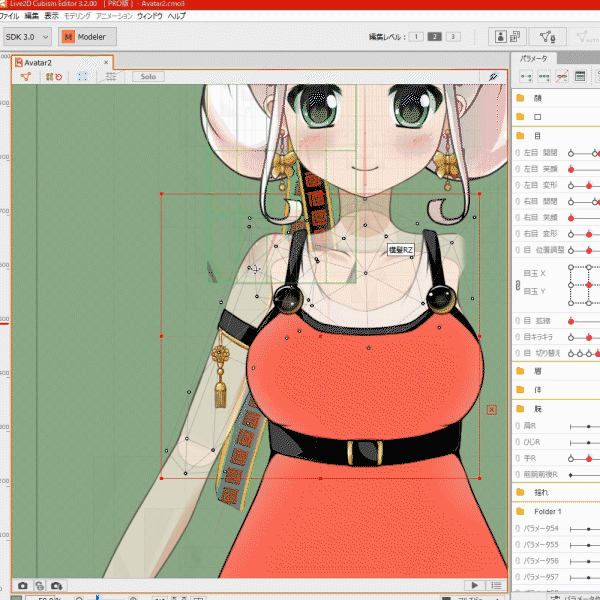The width and height of the screenshot is (600, 600).
Task: Click the lock-with-red-circle icon in view toolbar
Action: pyautogui.click(x=54, y=77)
